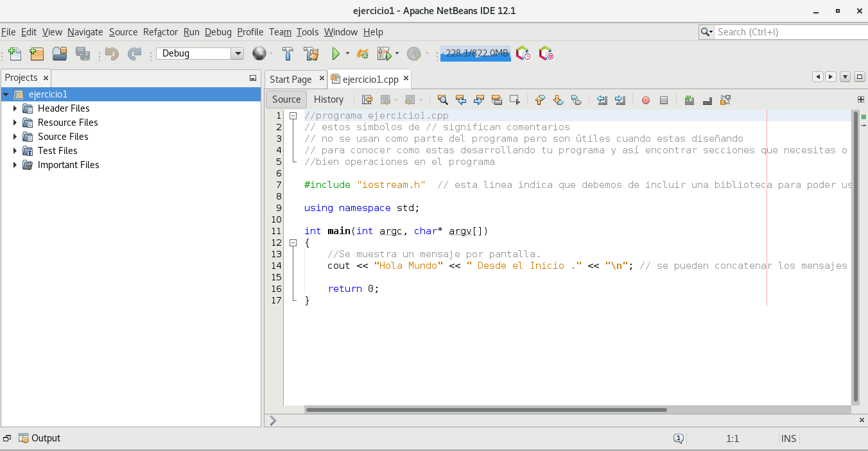868x451 pixels.
Task: Expand the Header Files tree node
Action: pyautogui.click(x=15, y=108)
